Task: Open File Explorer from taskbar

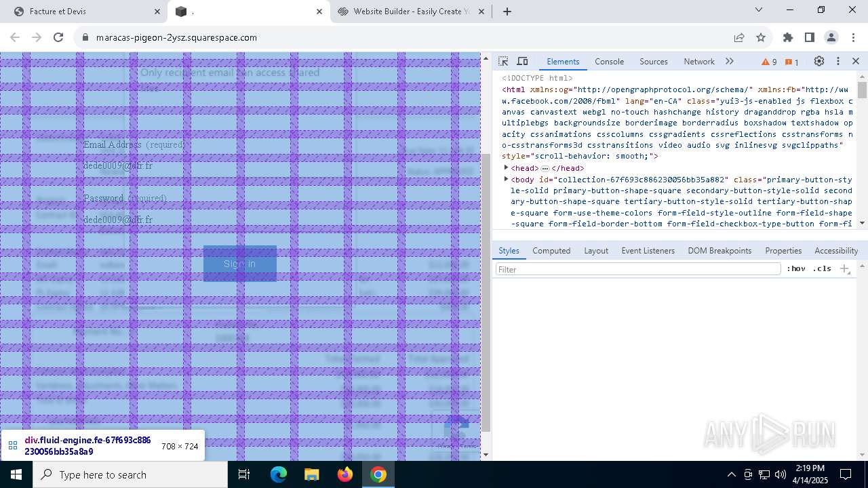Action: pos(311,474)
